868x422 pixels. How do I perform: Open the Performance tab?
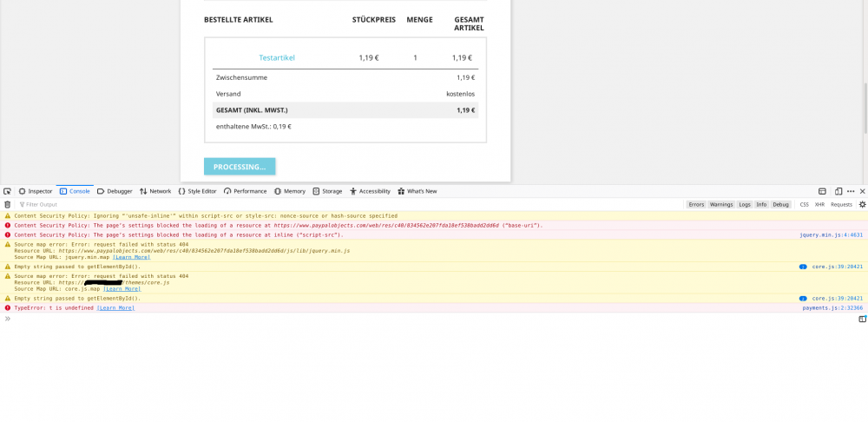point(246,191)
